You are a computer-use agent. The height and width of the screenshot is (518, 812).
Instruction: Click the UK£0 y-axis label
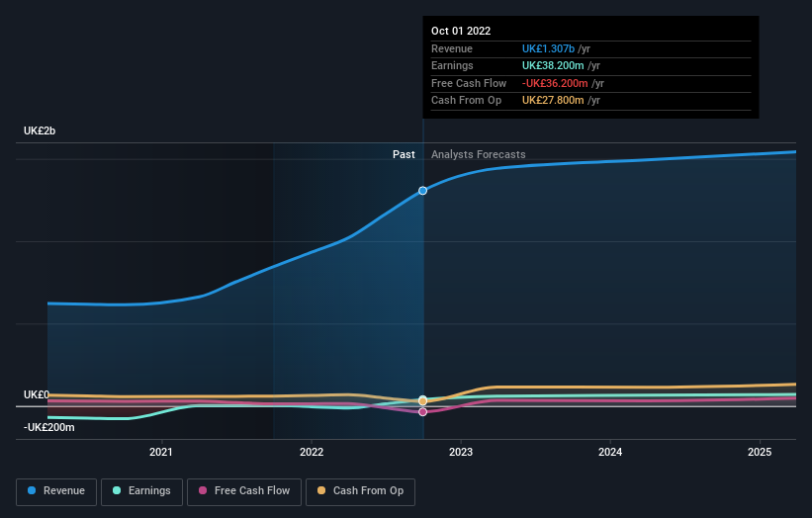[37, 394]
